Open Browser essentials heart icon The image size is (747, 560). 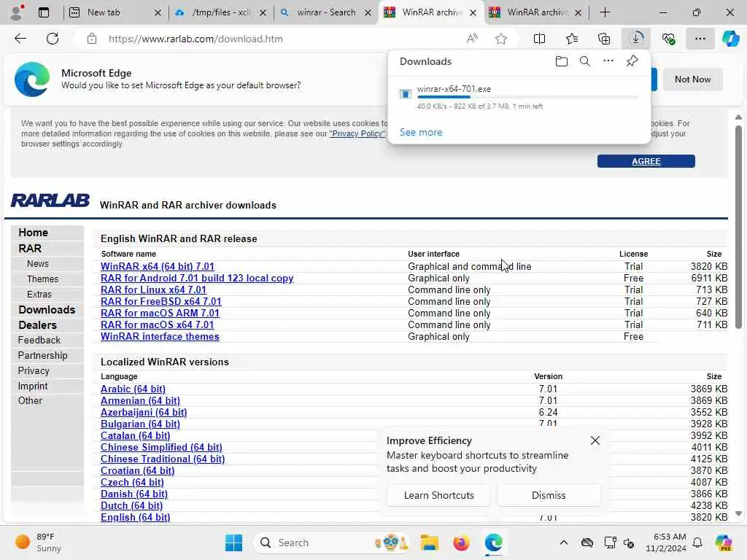(668, 39)
